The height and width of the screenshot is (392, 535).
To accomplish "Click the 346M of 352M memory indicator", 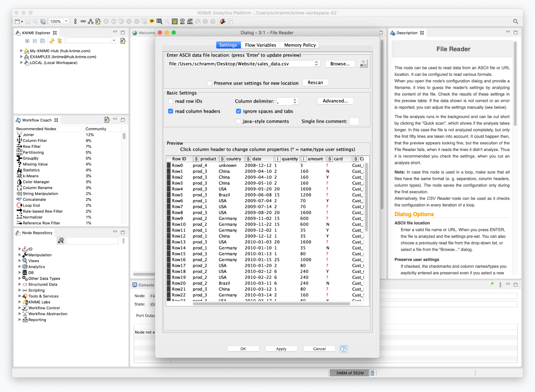I will point(350,373).
